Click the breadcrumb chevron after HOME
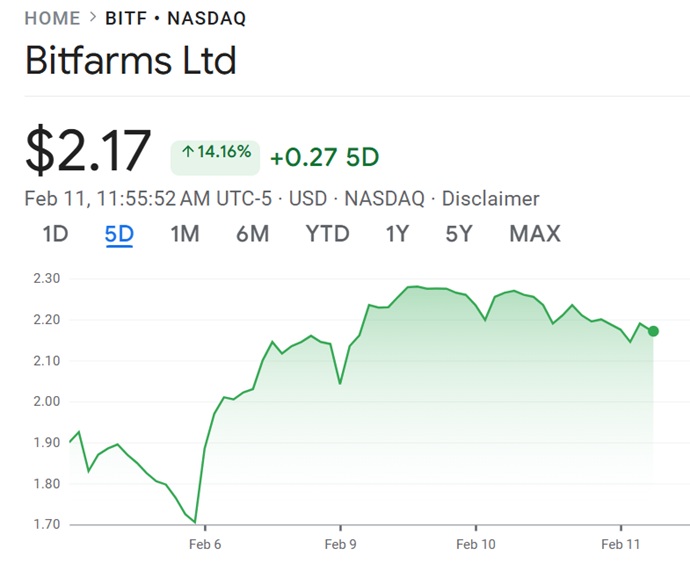Screen dimensions: 690x563 pos(93,19)
